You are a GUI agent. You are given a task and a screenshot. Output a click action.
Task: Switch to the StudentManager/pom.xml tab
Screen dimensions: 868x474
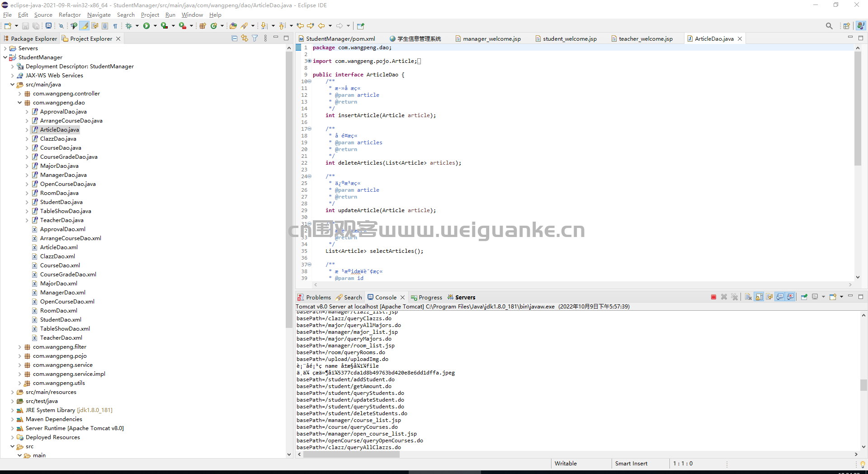[337, 39]
